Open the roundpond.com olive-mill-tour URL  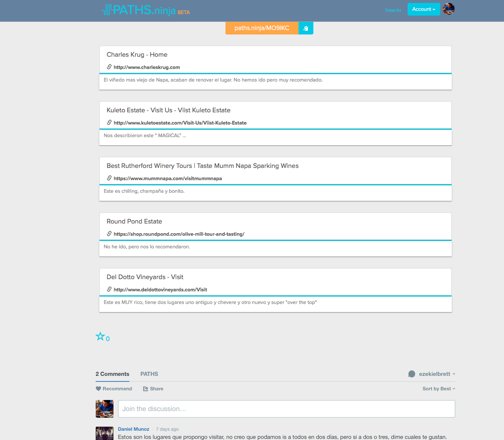pos(179,234)
